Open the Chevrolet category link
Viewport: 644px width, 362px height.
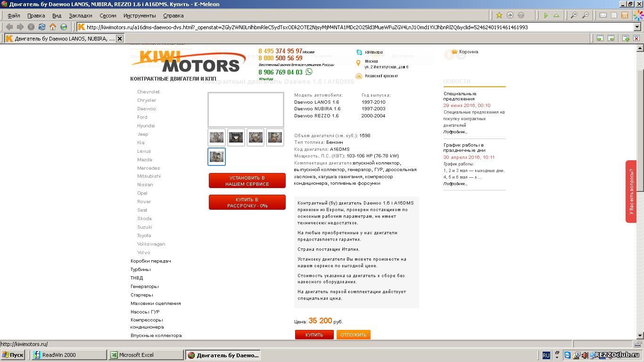[x=149, y=92]
